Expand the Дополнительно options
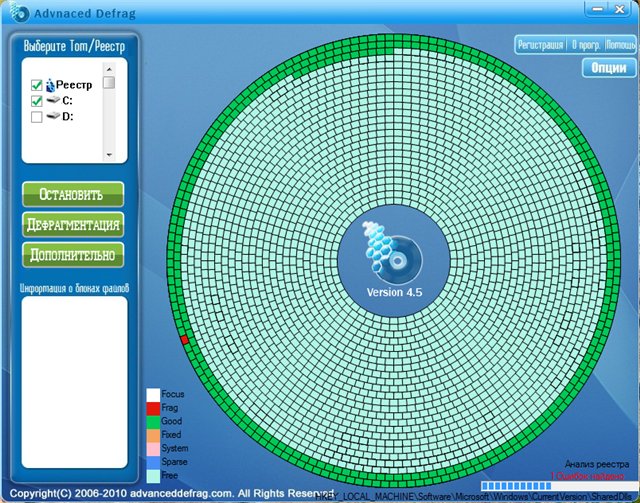Viewport: 640px width, 503px height. pyautogui.click(x=73, y=255)
